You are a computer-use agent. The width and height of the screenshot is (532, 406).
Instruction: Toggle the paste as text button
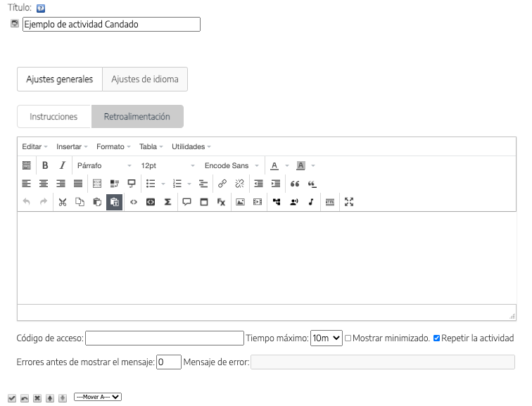click(x=114, y=202)
